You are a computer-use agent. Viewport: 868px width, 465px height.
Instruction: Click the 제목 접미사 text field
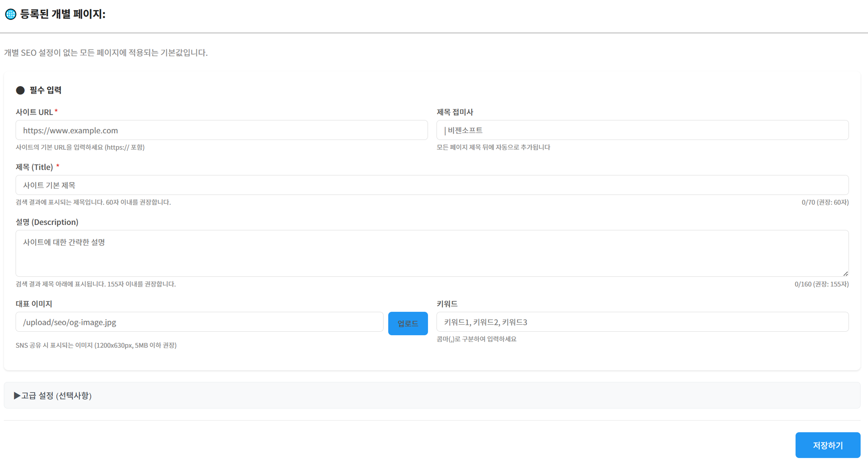click(642, 130)
